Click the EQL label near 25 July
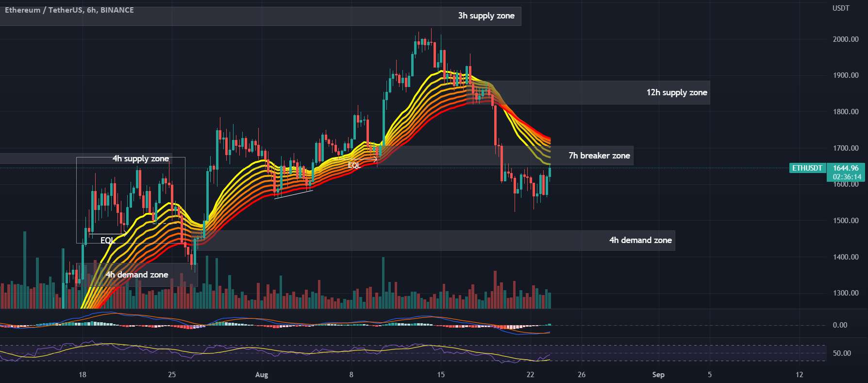This screenshot has height=383, width=868. 107,240
